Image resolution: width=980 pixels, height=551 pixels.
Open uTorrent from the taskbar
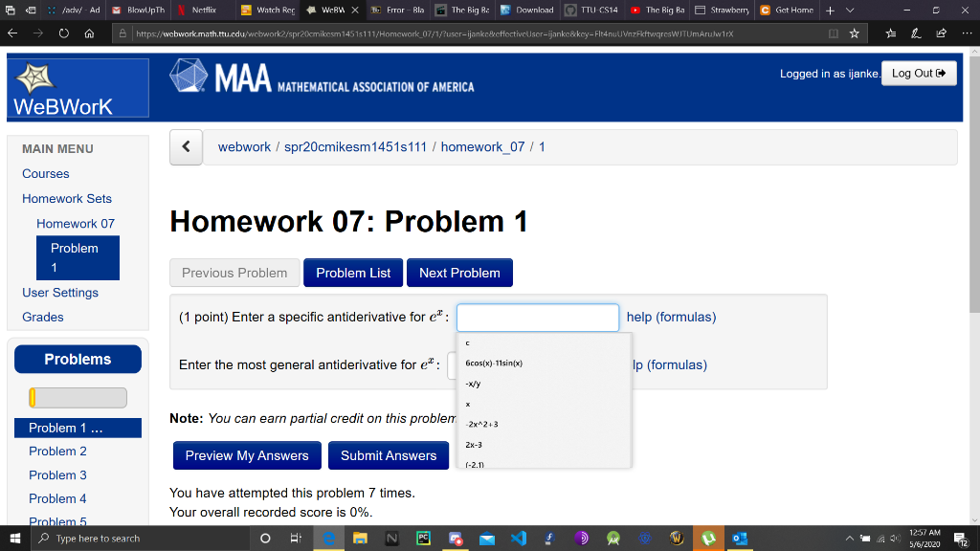pyautogui.click(x=708, y=538)
